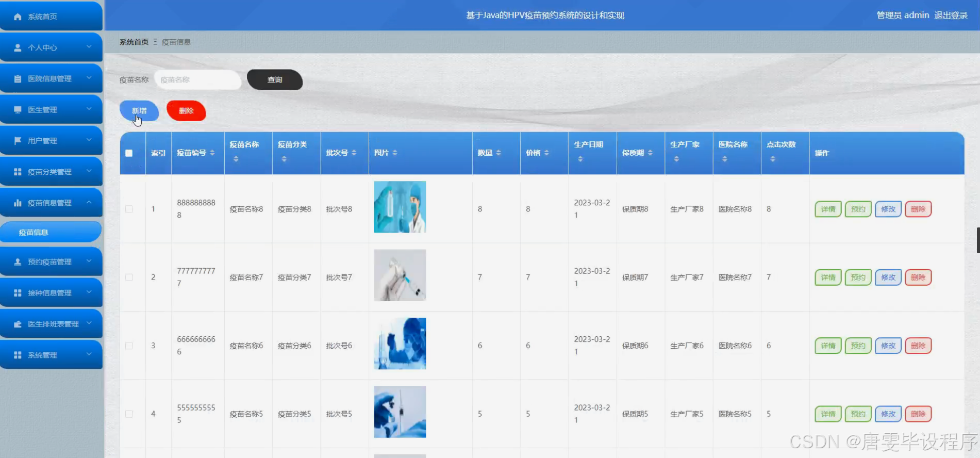Open vaccine image thumbnail in row 3
Image resolution: width=980 pixels, height=458 pixels.
pos(400,343)
